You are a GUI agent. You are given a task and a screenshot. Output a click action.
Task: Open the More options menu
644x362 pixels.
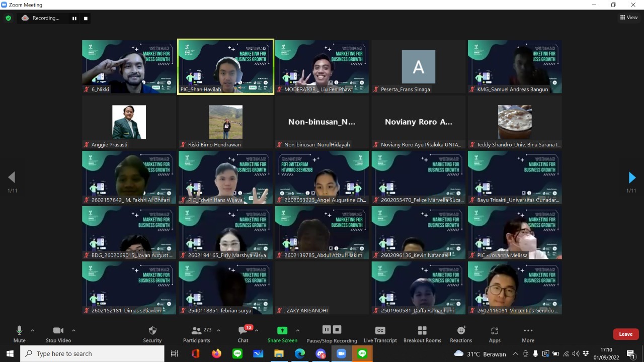pos(528,334)
